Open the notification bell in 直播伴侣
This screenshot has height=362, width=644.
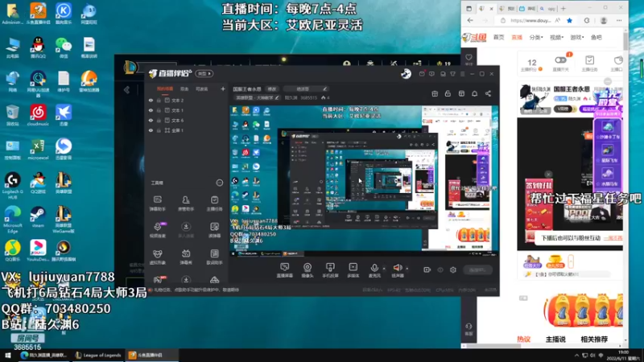tap(474, 93)
